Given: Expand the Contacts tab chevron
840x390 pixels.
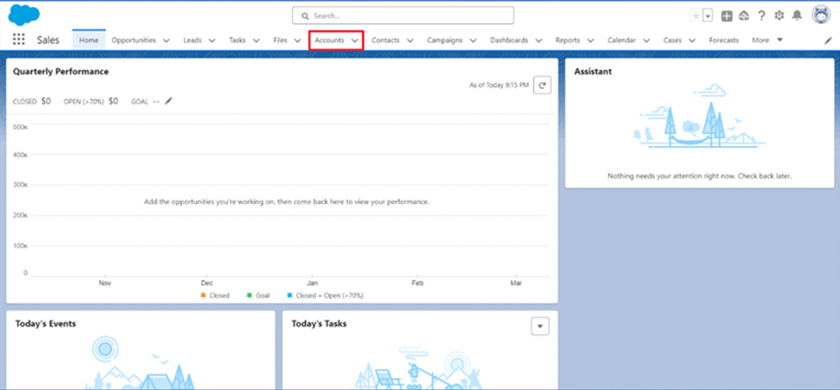Looking at the screenshot, I should coord(410,41).
